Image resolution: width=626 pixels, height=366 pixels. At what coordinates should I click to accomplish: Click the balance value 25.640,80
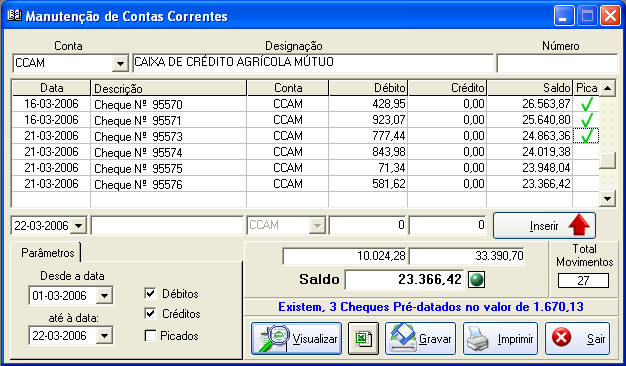(546, 120)
